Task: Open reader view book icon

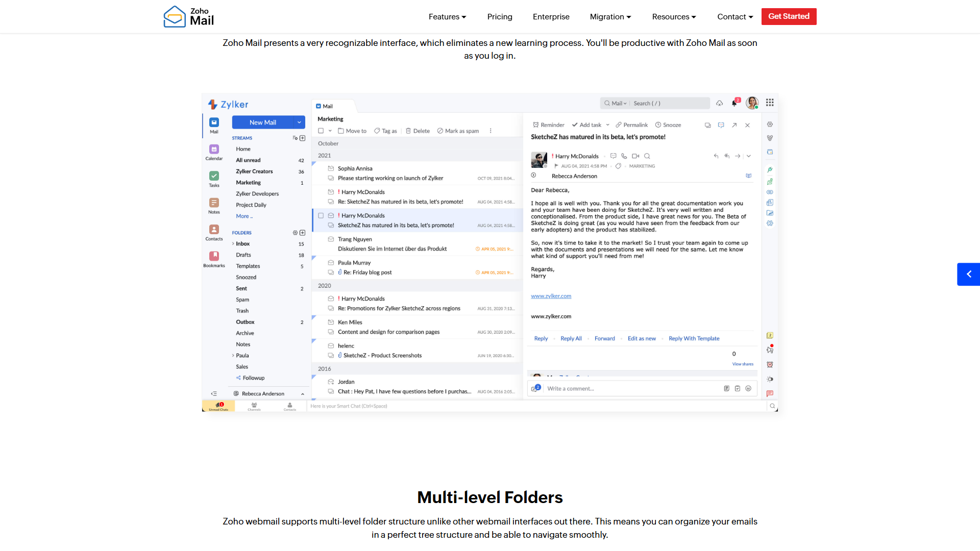Action: pos(748,176)
